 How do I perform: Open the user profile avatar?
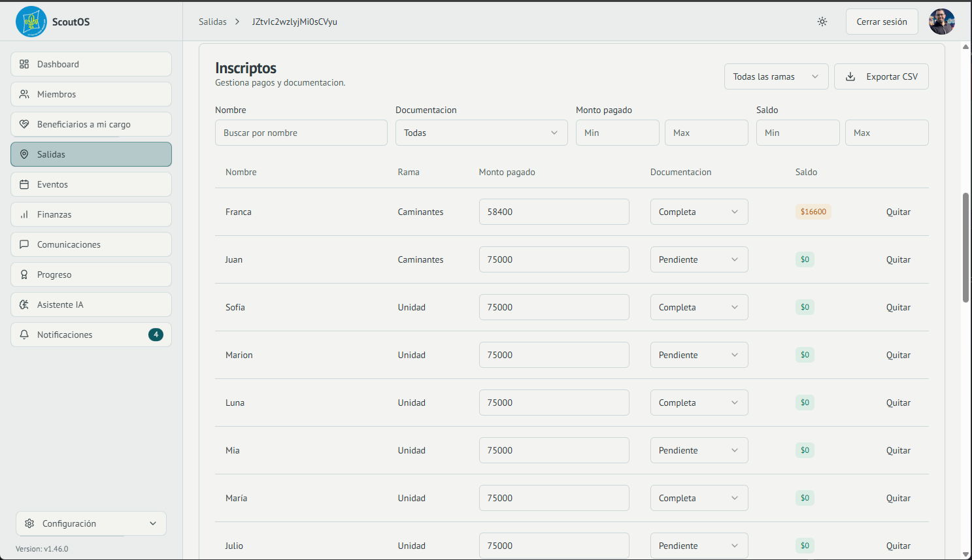click(x=941, y=22)
